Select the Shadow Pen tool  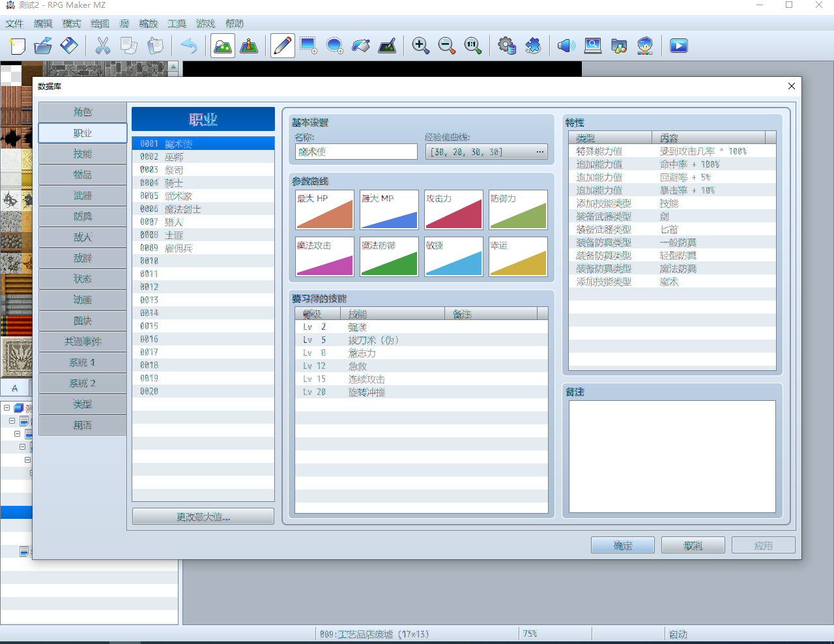pyautogui.click(x=387, y=46)
